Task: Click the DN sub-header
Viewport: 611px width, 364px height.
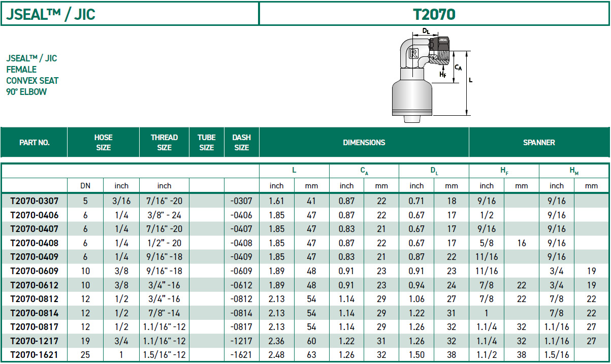Action: point(85,186)
